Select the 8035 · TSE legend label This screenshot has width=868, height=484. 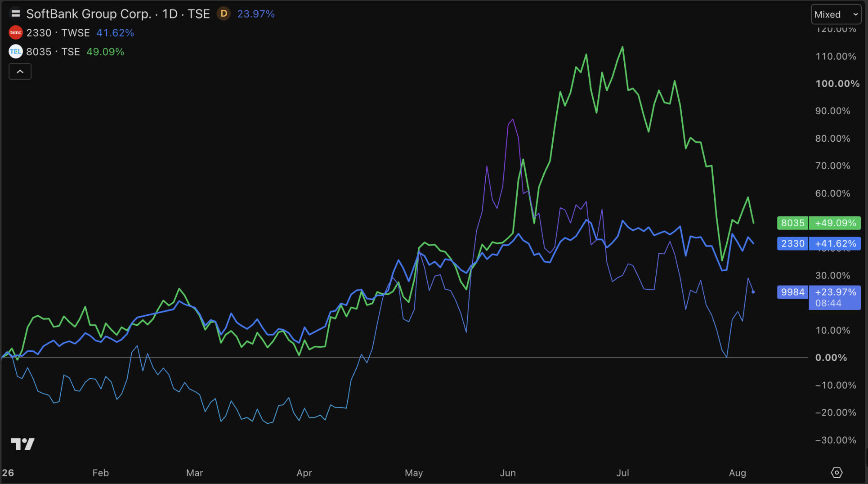pos(53,52)
